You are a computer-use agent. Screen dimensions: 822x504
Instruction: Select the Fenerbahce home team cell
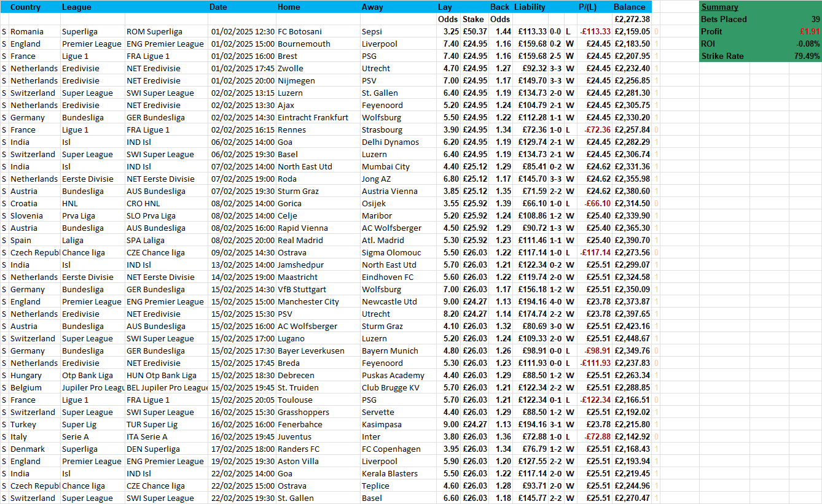pos(318,424)
